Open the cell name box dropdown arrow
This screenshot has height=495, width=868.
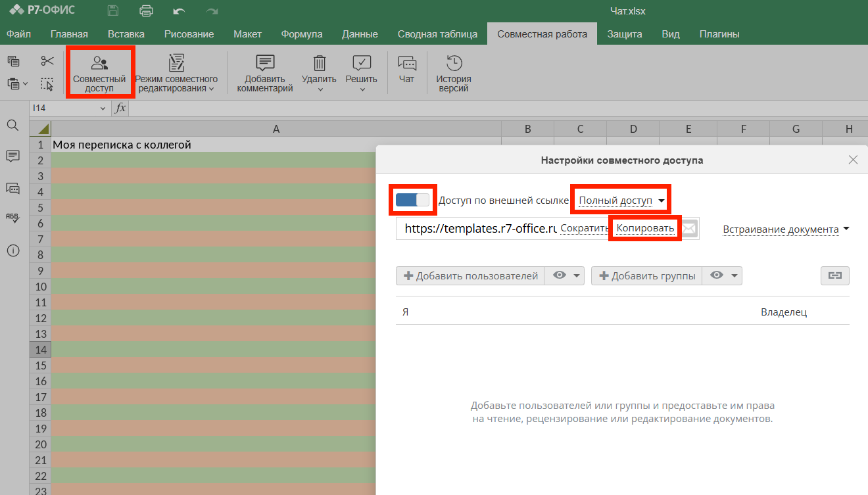pyautogui.click(x=103, y=108)
